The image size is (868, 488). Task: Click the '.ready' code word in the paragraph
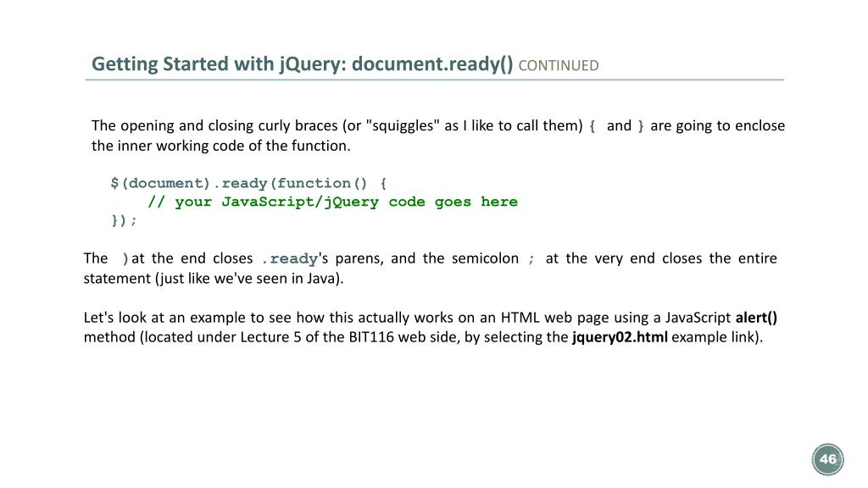pos(289,258)
